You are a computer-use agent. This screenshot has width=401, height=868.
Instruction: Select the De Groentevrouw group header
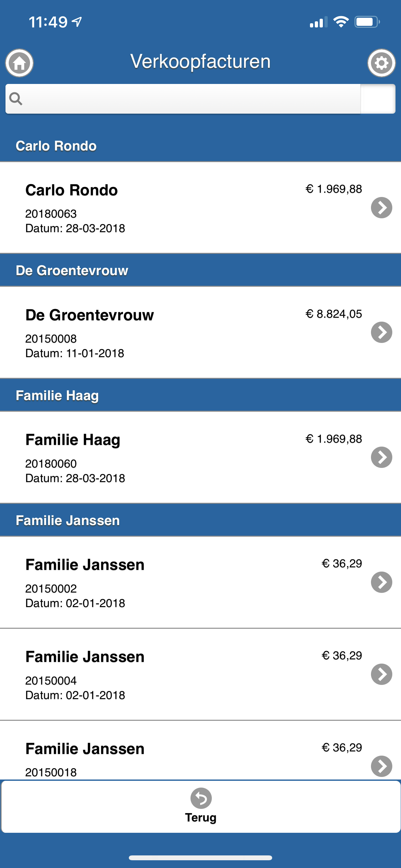tap(200, 271)
